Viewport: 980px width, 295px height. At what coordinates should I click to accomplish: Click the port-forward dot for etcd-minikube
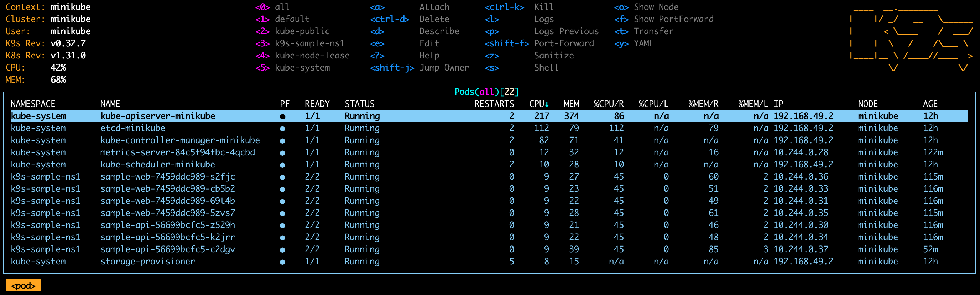pyautogui.click(x=282, y=129)
